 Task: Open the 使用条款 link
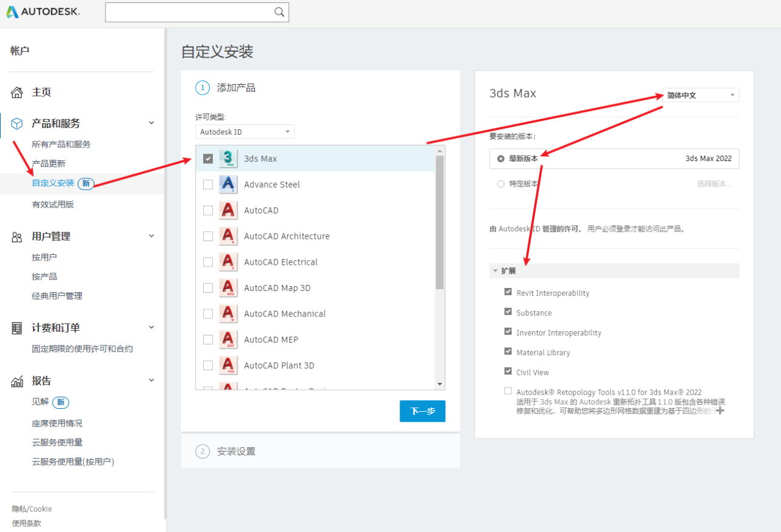pos(27,523)
